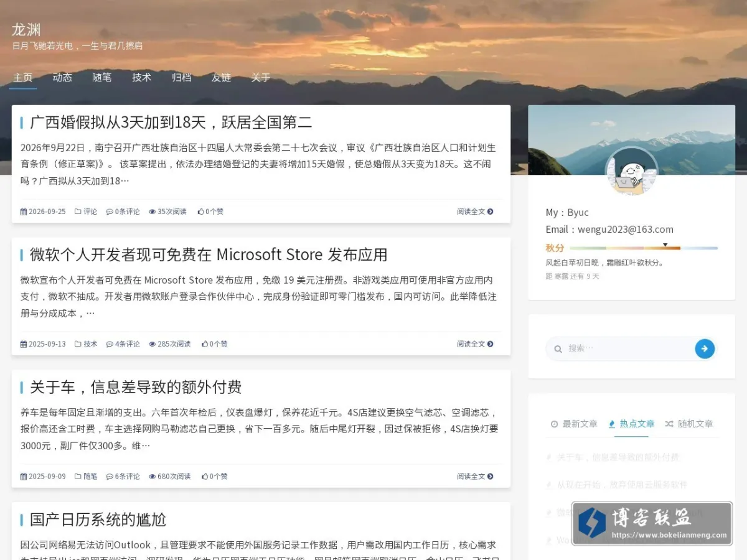Screen dimensions: 747x560
Task: Click 阅读全文 on 广西婚假 post
Action: coord(475,212)
